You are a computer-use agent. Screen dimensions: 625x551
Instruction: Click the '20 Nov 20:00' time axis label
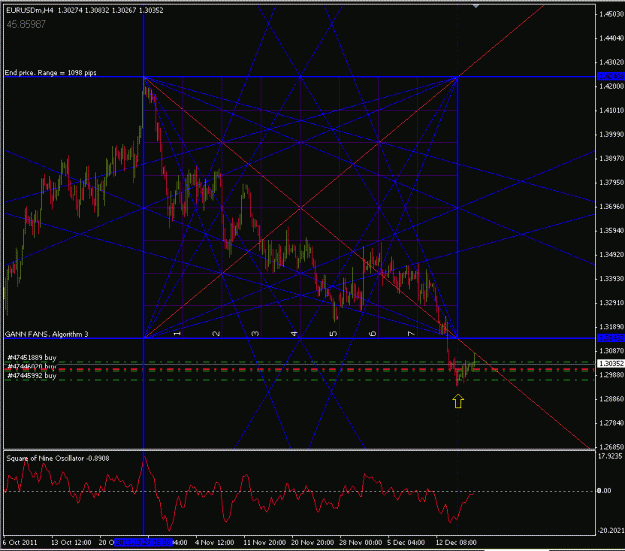click(x=312, y=543)
